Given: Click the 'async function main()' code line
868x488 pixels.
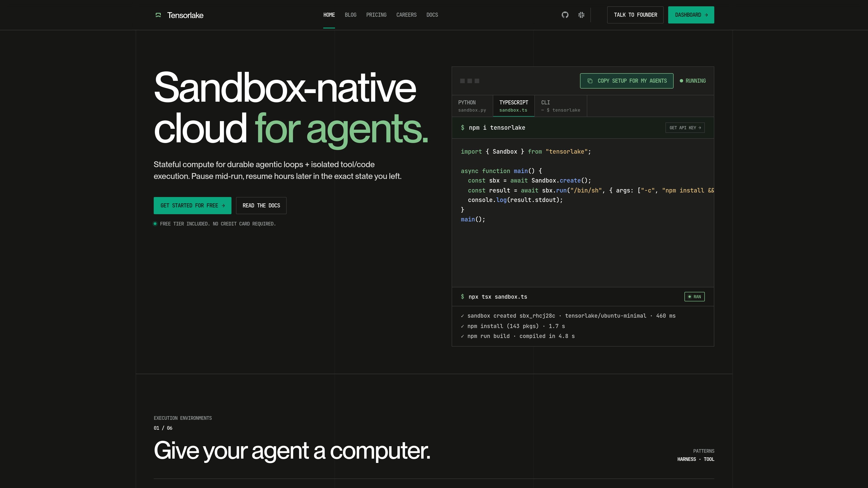Looking at the screenshot, I should (x=501, y=171).
